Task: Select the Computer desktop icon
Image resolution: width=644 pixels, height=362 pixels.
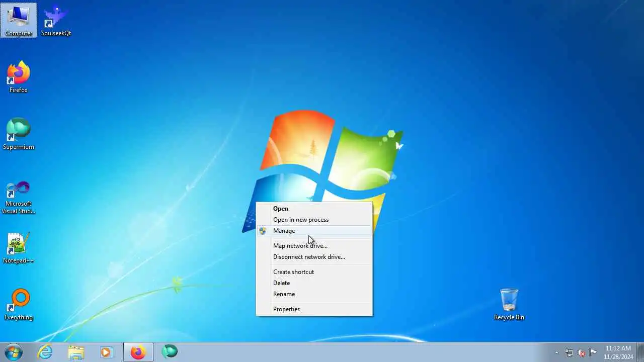Action: tap(19, 20)
